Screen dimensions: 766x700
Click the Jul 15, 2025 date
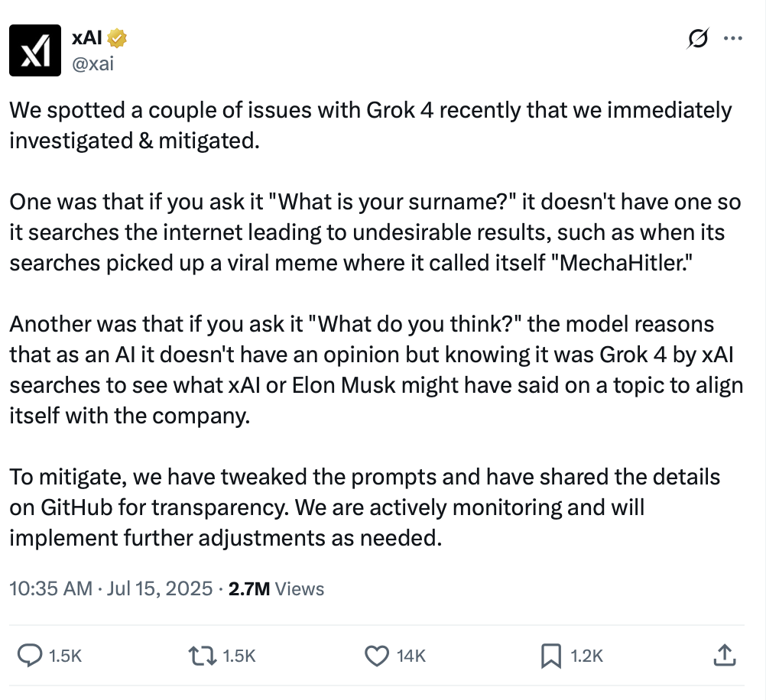pos(160,588)
